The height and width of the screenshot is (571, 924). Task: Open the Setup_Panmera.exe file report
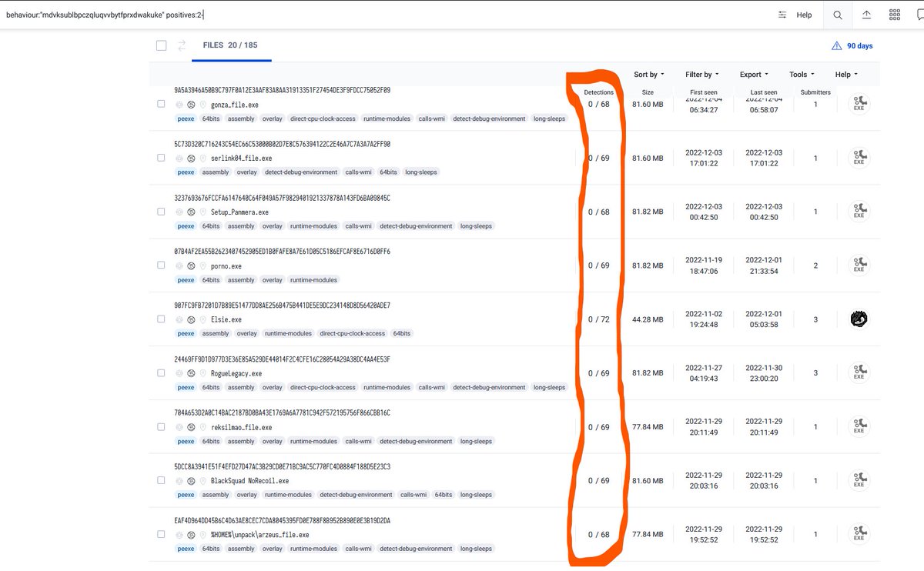click(239, 212)
